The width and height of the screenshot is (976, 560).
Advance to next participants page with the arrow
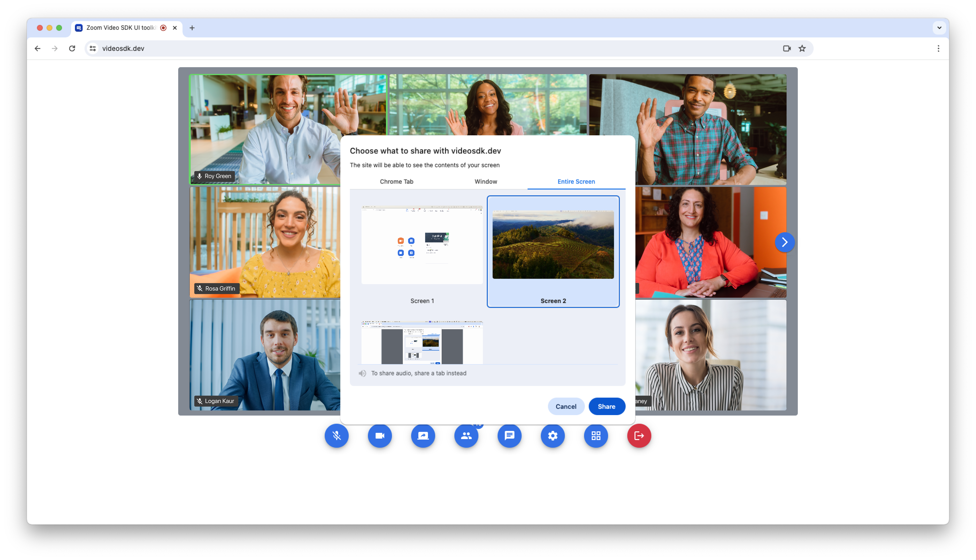(x=785, y=242)
